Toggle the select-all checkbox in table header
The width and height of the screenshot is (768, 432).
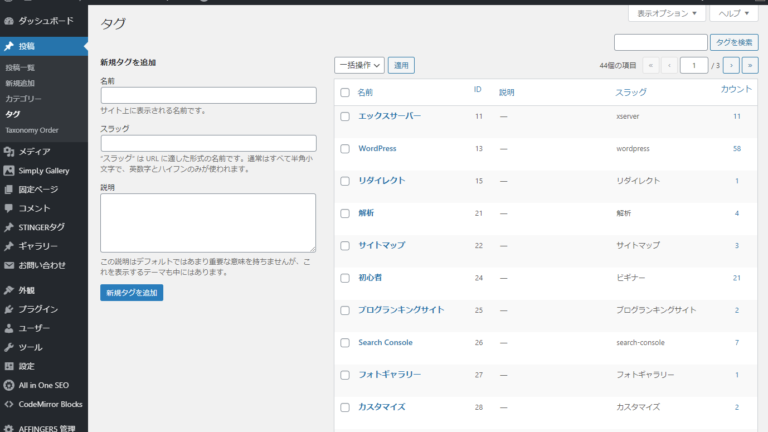pyautogui.click(x=345, y=92)
